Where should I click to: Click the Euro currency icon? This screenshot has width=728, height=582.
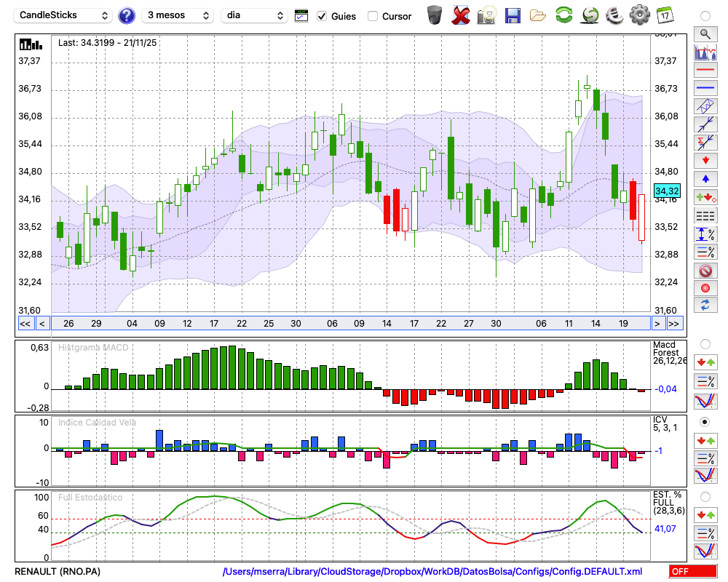pos(614,15)
